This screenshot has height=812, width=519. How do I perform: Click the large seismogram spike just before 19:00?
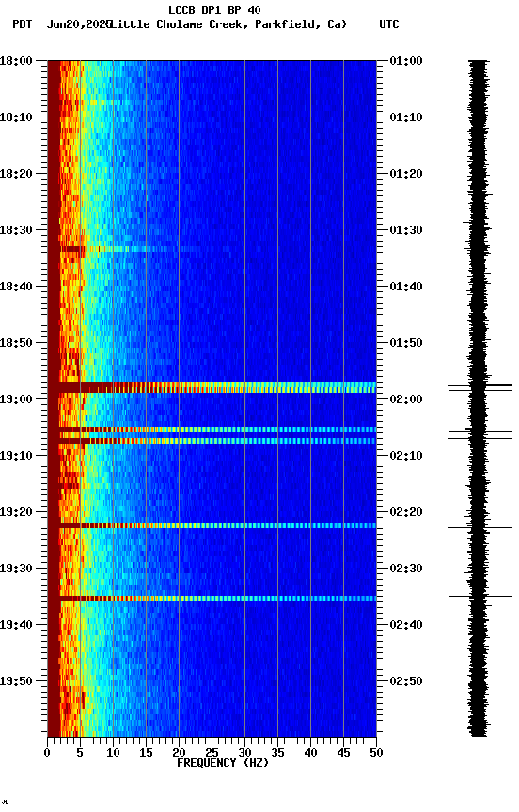click(x=480, y=387)
